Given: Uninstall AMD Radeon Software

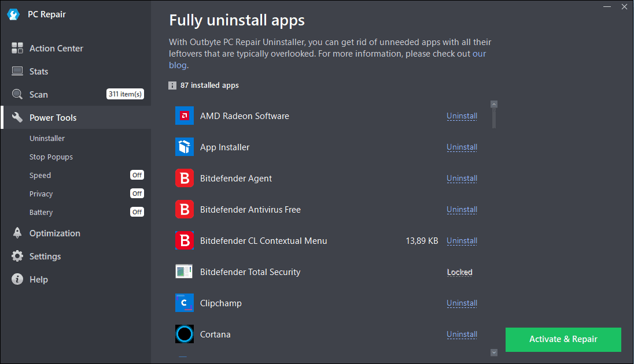Looking at the screenshot, I should [x=462, y=116].
